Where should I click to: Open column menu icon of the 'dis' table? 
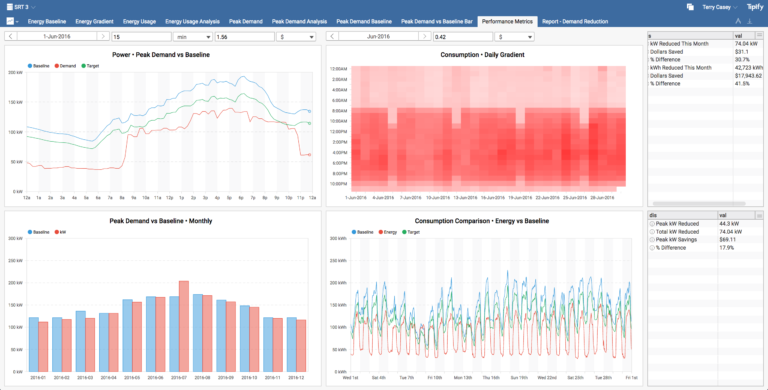coord(759,216)
